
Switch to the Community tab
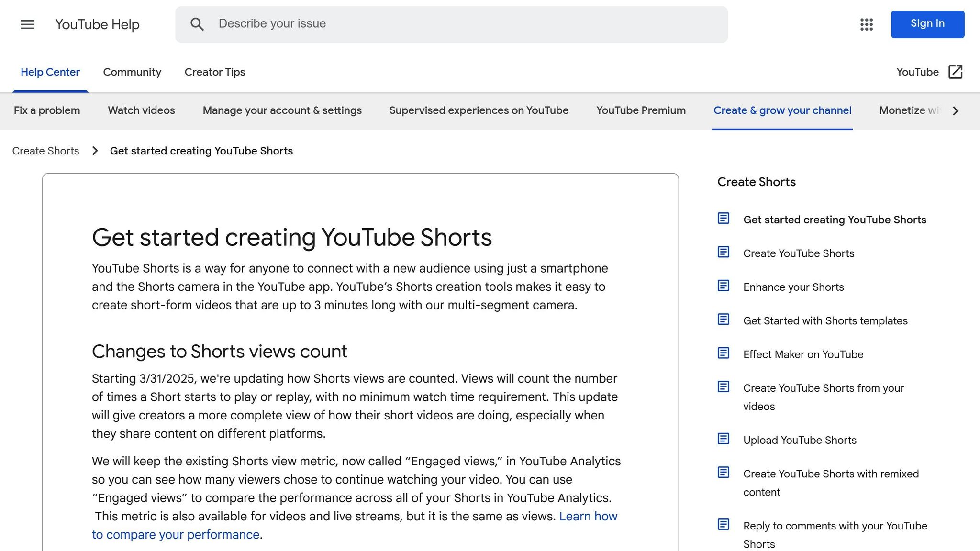132,72
